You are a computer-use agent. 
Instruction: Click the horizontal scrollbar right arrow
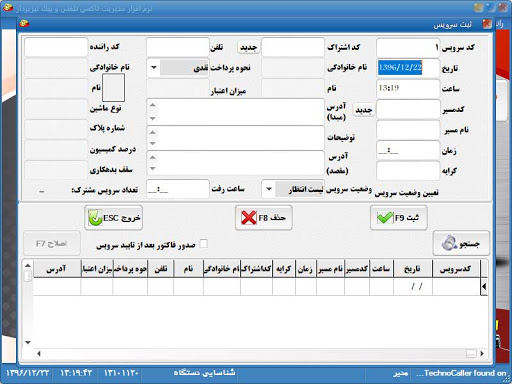pyautogui.click(x=482, y=353)
